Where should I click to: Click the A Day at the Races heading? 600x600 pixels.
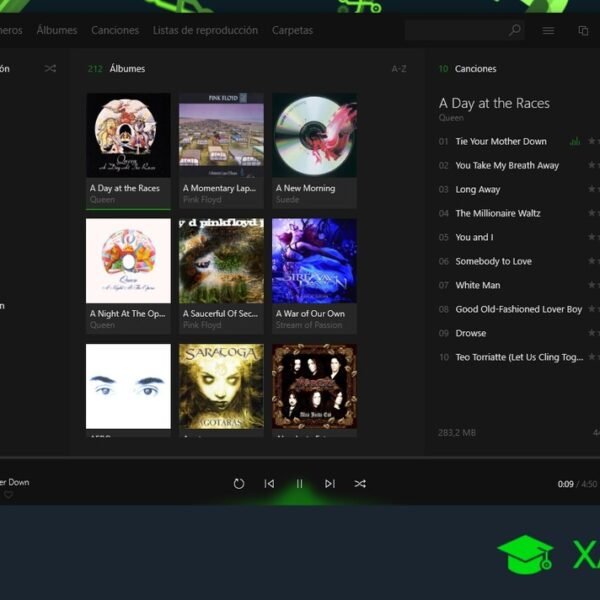click(x=494, y=103)
